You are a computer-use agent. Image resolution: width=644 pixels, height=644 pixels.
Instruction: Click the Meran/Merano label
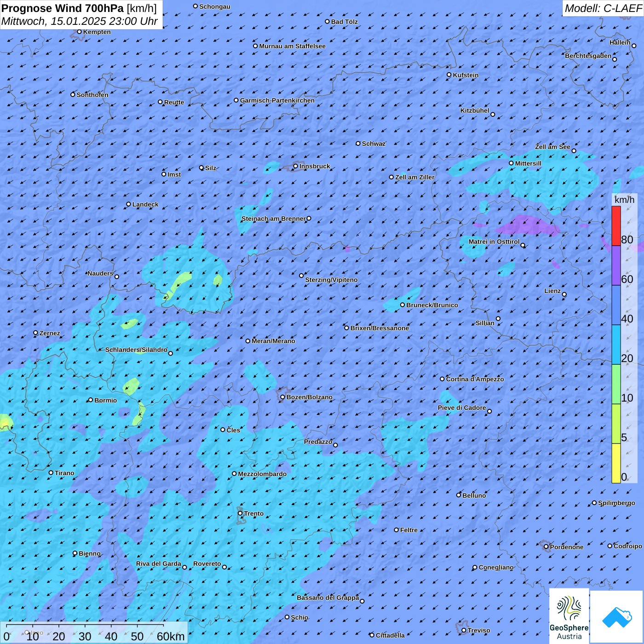pos(273,341)
